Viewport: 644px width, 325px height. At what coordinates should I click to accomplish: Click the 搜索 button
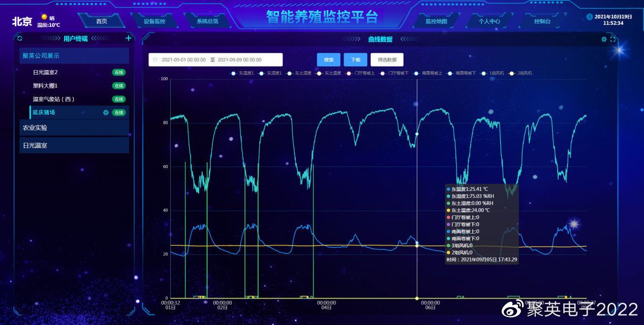tap(329, 60)
